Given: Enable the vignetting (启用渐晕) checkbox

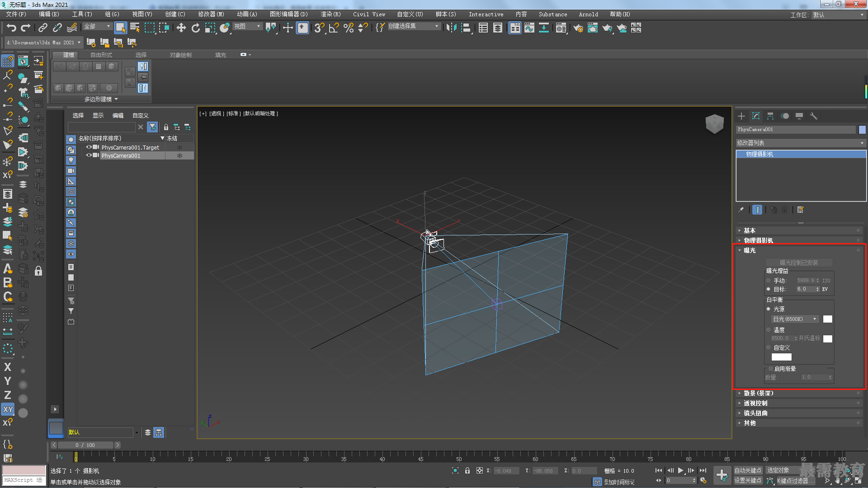Looking at the screenshot, I should coord(771,369).
